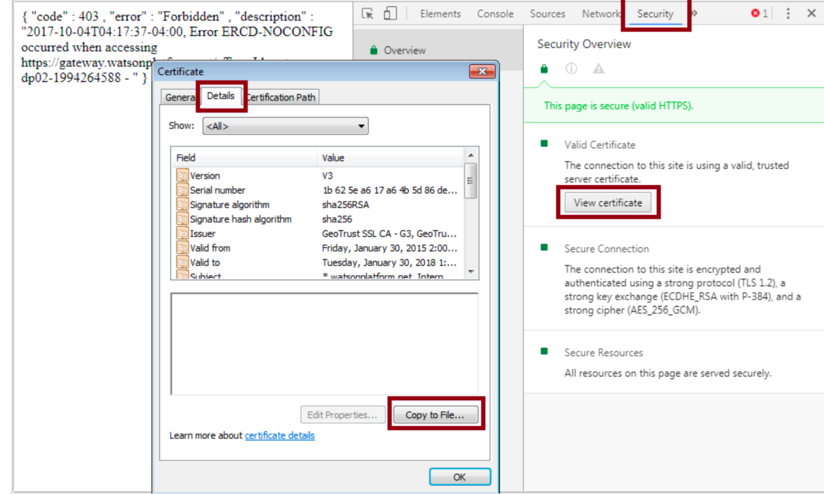The width and height of the screenshot is (824, 494).
Task: Click the View certificate button
Action: [608, 203]
